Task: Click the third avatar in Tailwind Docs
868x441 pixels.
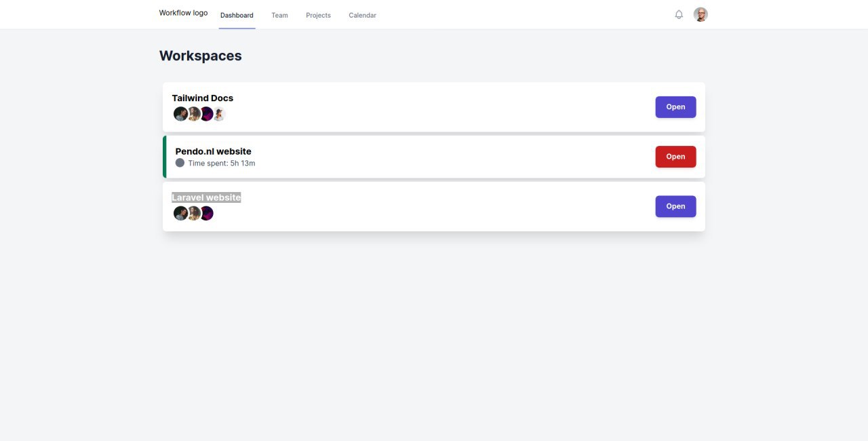Action: (206, 114)
